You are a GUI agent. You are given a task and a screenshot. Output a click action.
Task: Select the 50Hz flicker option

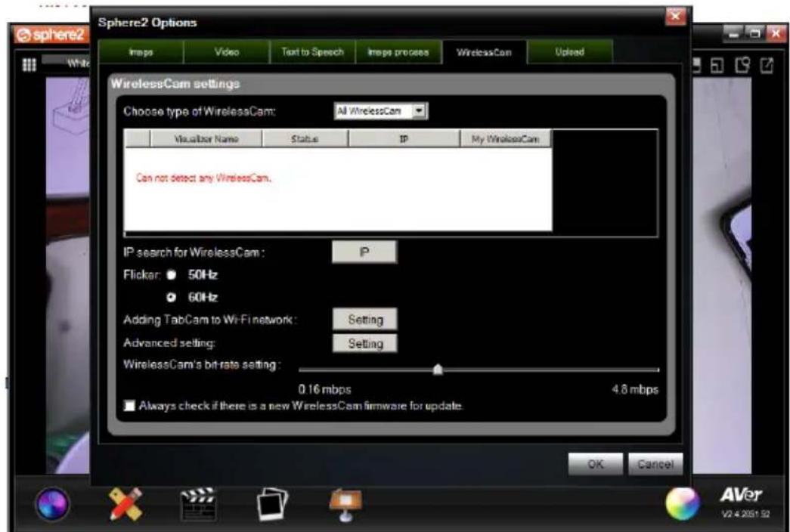pos(172,274)
